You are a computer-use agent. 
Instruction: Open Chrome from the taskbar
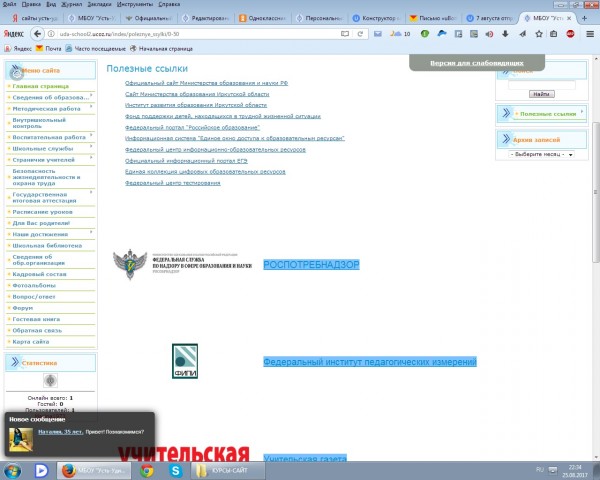147,470
